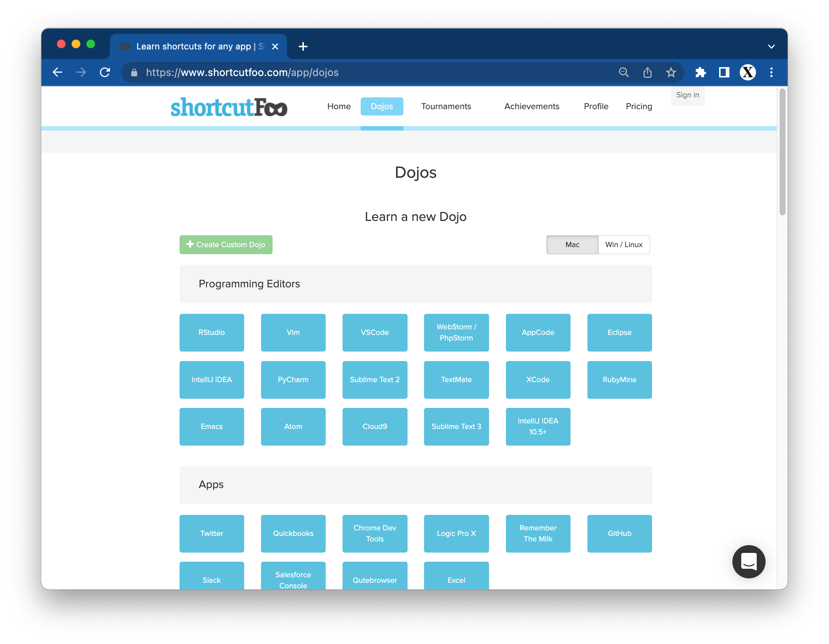Open the RubyMine dojo

point(620,380)
